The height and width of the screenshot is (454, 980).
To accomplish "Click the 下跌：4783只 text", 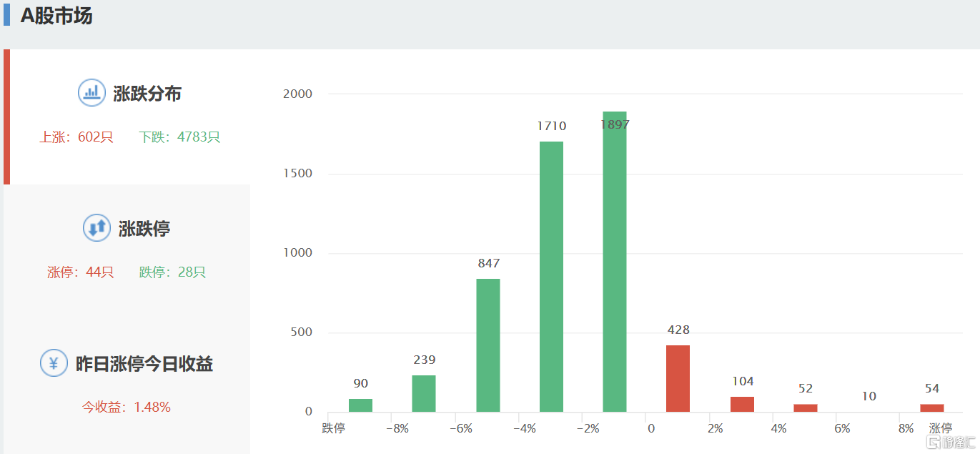I will [x=179, y=137].
